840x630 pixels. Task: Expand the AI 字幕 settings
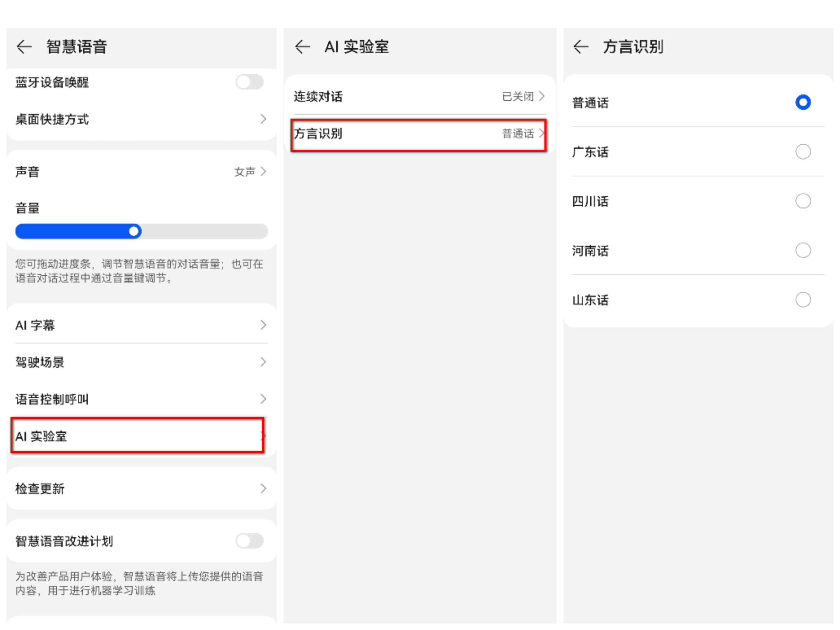(x=140, y=325)
